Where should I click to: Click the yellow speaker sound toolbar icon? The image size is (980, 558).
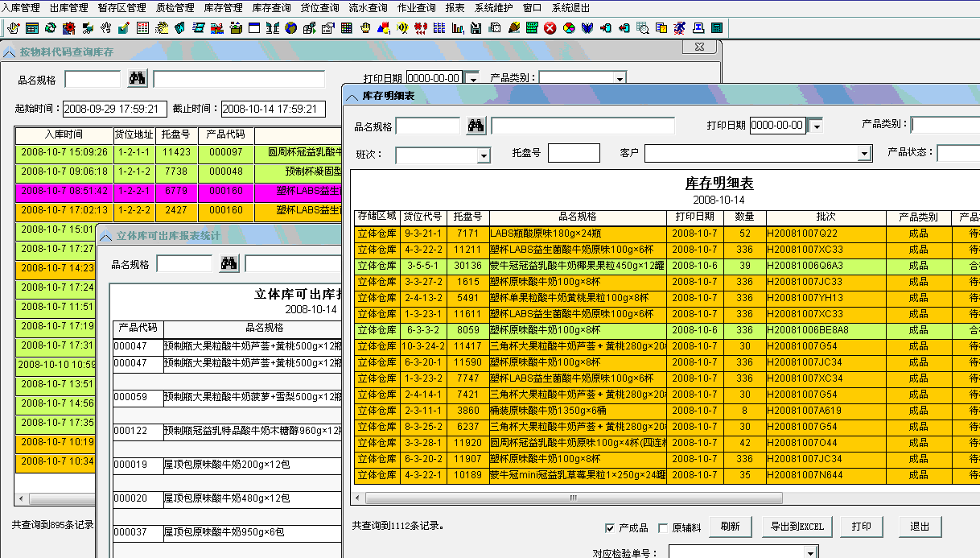(402, 28)
